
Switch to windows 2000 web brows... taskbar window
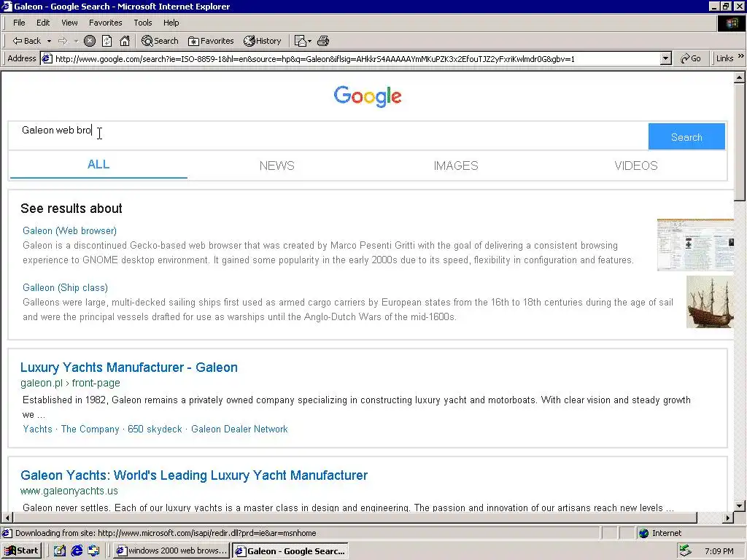point(171,551)
